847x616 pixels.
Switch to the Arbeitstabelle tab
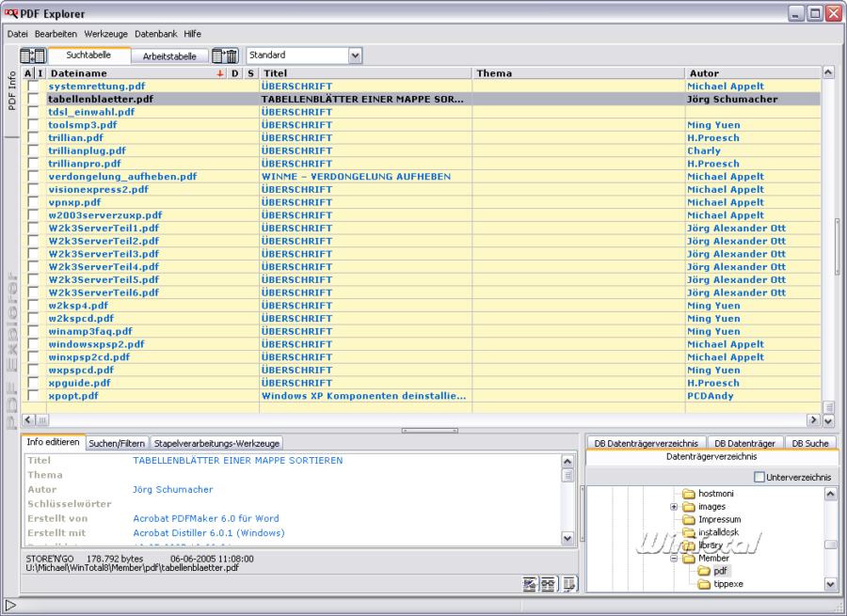click(169, 56)
